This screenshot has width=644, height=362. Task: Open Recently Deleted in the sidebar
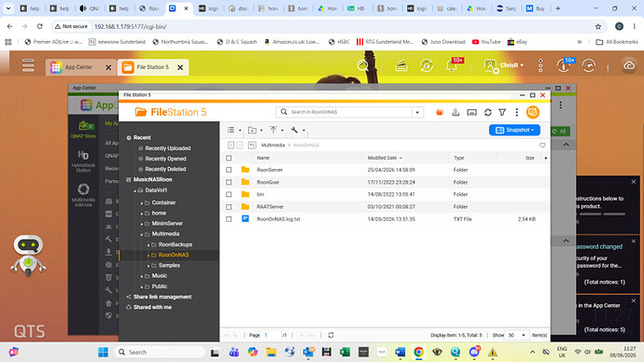[165, 169]
